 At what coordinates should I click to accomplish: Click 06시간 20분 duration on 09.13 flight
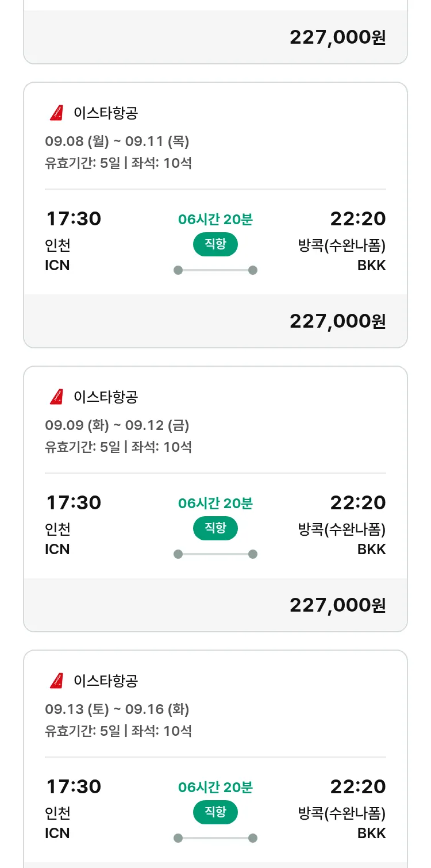pos(215,787)
